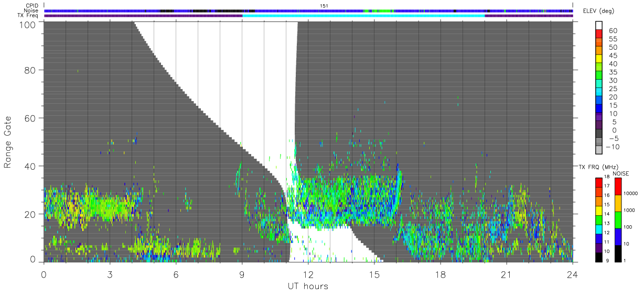Click the "1" label on the NOISE legend
644x297 pixels.
626,260
